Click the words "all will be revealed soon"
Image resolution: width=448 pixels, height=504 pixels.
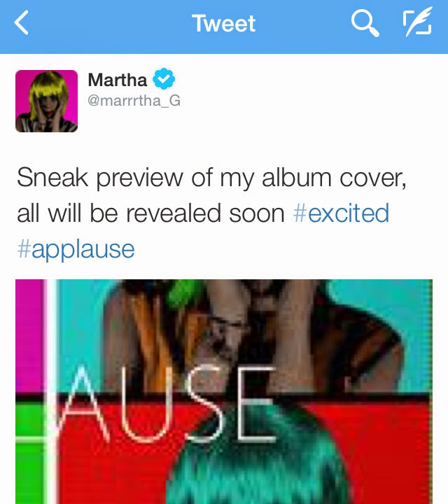pos(150,213)
